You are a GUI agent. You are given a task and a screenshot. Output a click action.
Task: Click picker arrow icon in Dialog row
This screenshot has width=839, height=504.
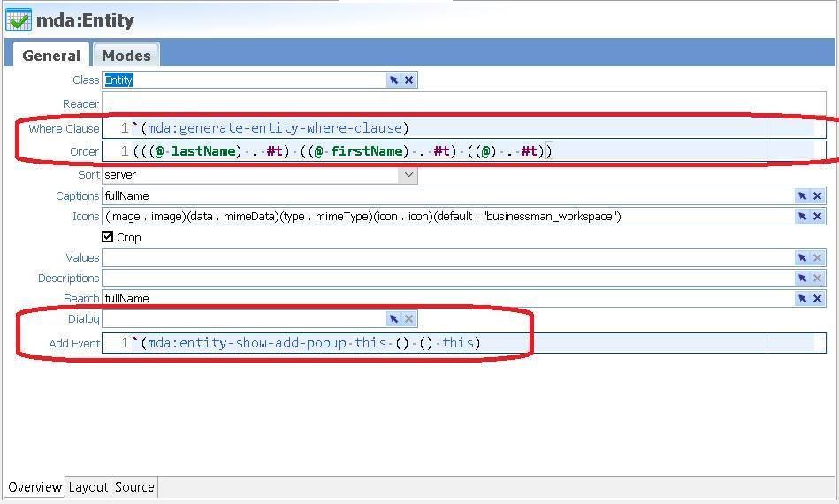click(393, 319)
